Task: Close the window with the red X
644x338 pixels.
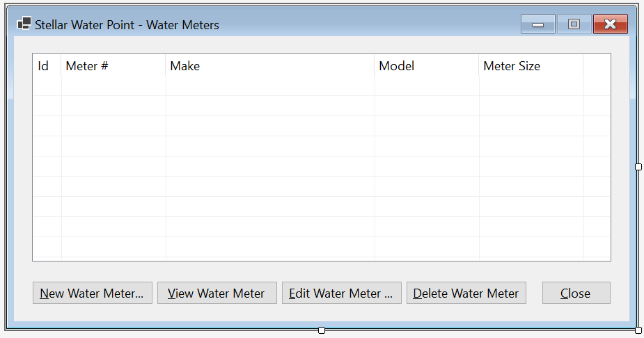Action: pyautogui.click(x=611, y=24)
